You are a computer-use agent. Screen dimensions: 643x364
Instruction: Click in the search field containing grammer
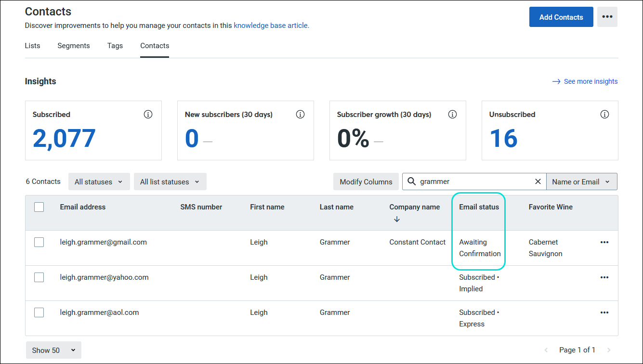tap(474, 182)
